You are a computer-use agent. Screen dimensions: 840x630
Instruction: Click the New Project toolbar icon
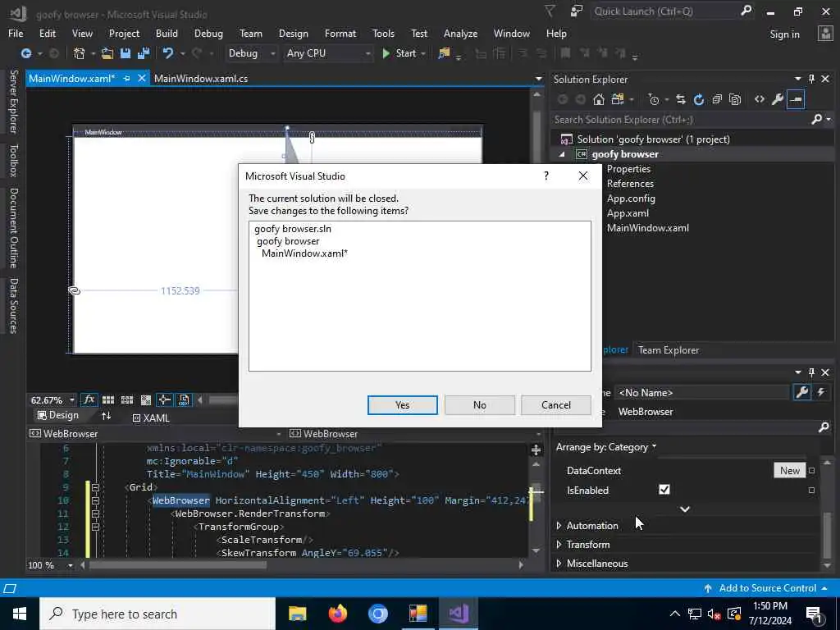coord(80,53)
